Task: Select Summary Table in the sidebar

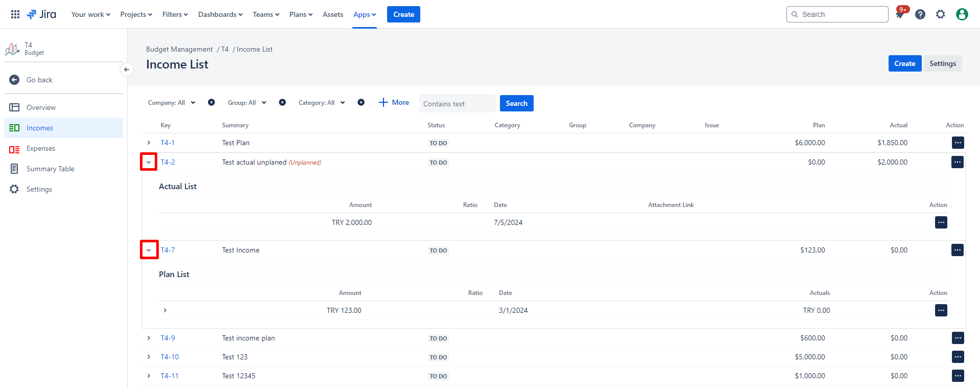Action: pos(63,169)
